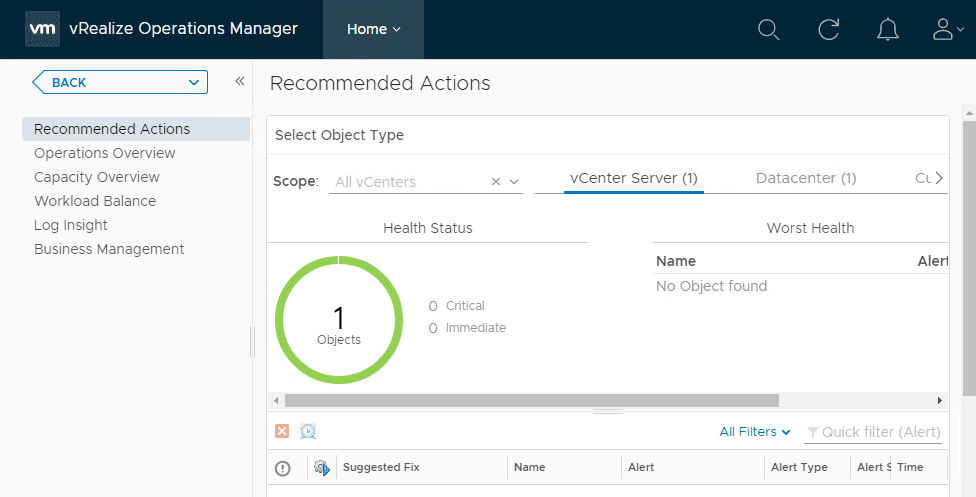Open the user account menu
This screenshot has height=497, width=976.
pyautogui.click(x=945, y=29)
